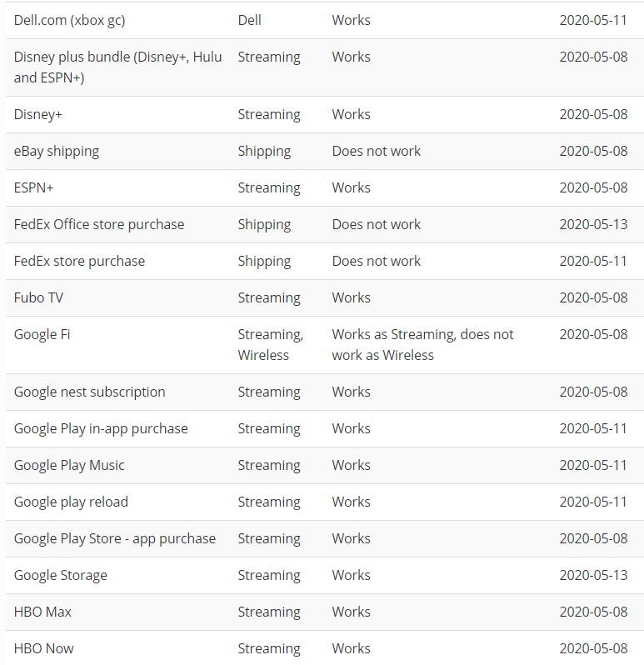Select the HBO Max row name
This screenshot has width=644, height=665.
42,612
